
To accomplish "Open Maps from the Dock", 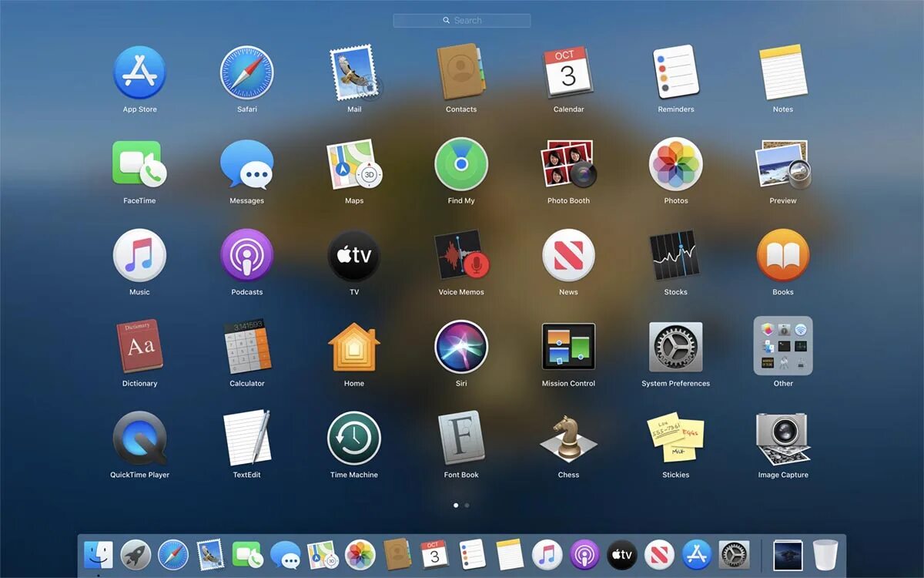I will (323, 554).
